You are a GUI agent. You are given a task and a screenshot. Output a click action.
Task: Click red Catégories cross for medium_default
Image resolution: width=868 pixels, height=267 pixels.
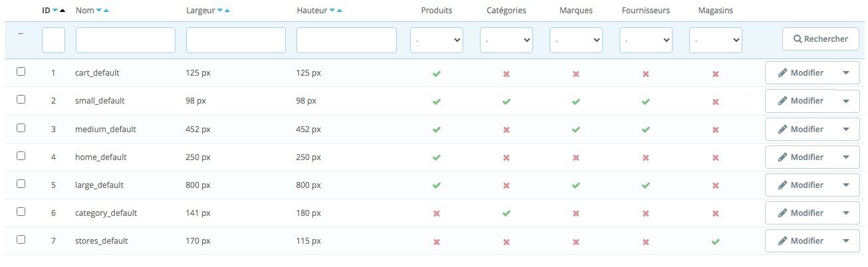click(506, 130)
